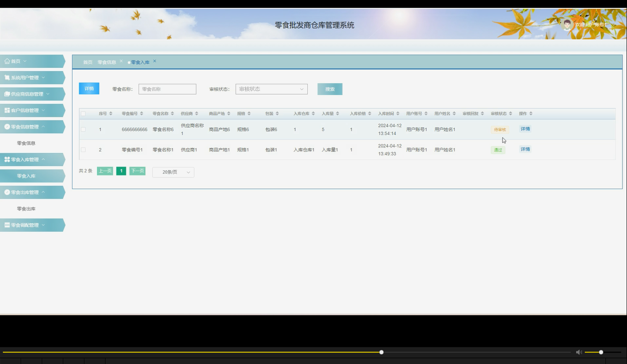Click the 搜索 search button
Viewport: 627px width, 364px height.
pos(330,89)
